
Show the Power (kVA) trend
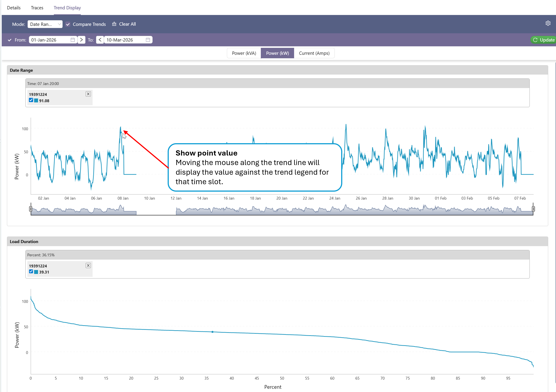click(x=244, y=53)
